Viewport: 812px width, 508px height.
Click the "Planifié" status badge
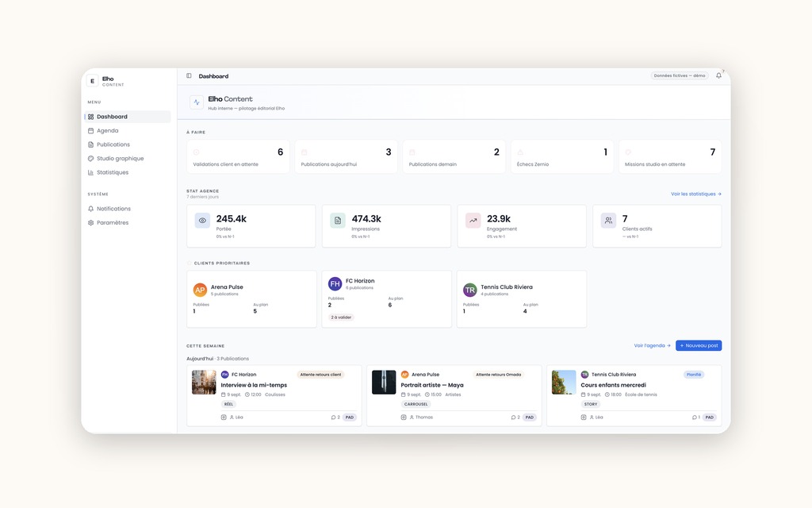(693, 375)
